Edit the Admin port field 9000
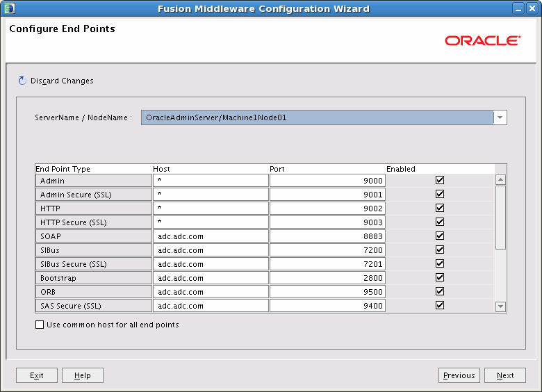This screenshot has width=542, height=392. click(x=327, y=181)
